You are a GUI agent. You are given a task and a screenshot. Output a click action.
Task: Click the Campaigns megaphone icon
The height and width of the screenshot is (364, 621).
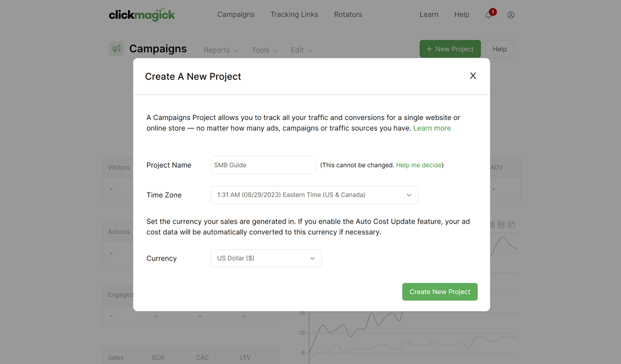pyautogui.click(x=116, y=48)
